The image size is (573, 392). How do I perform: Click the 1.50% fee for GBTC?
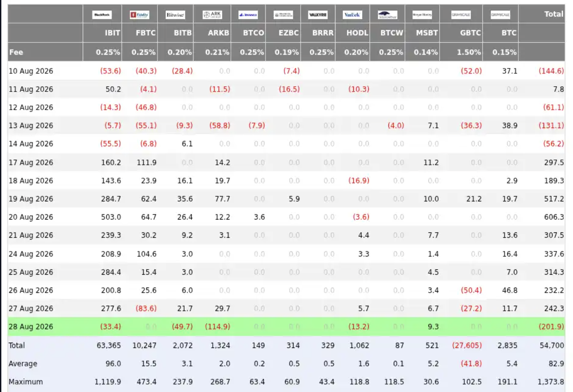coord(470,52)
